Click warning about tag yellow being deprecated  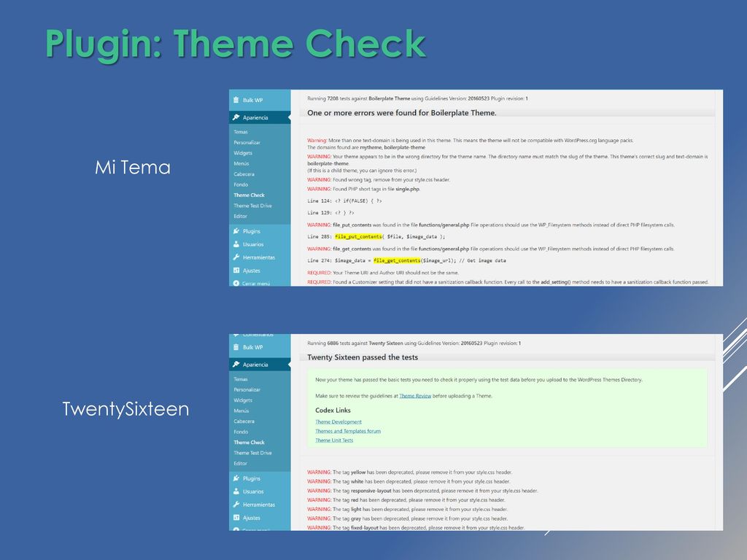(x=410, y=472)
